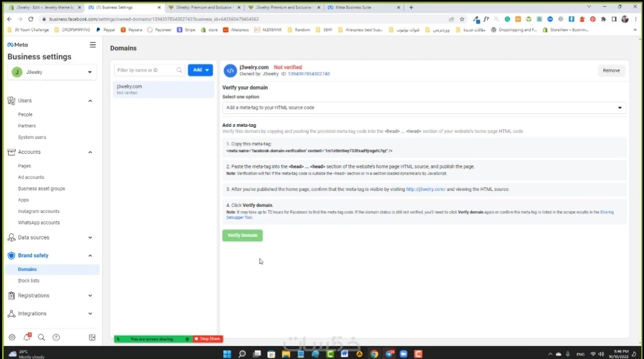Screen dimensions: 644x359
Task: Open WhatsApp accounts menu item
Action: 39,222
